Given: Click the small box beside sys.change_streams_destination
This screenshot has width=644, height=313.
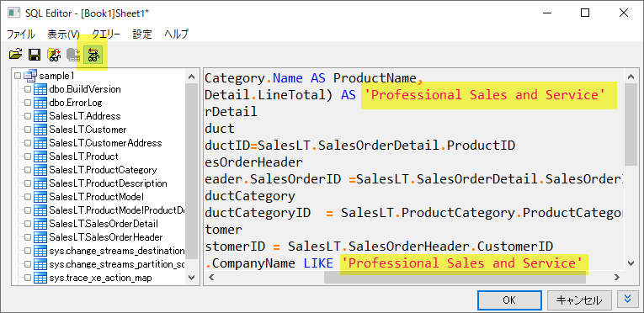Looking at the screenshot, I should pyautogui.click(x=28, y=251).
